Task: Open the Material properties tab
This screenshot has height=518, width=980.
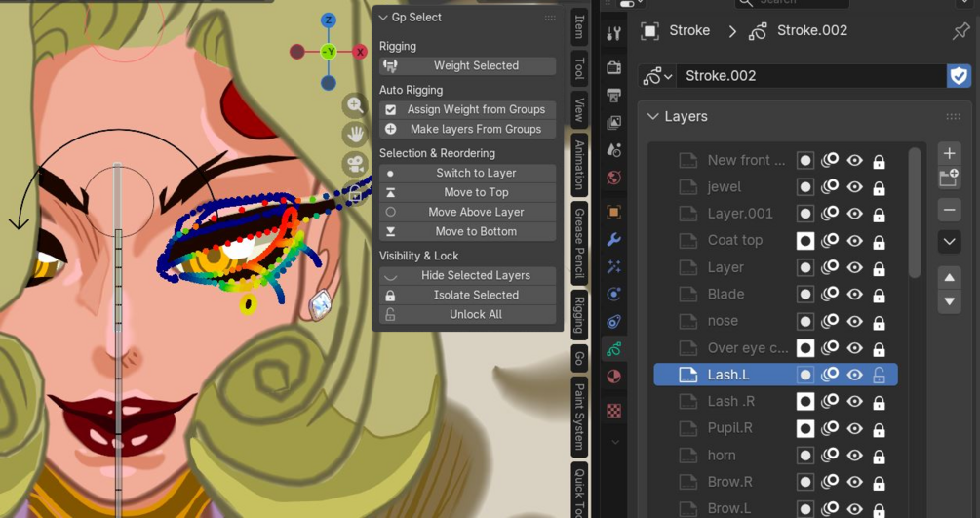Action: pyautogui.click(x=613, y=377)
